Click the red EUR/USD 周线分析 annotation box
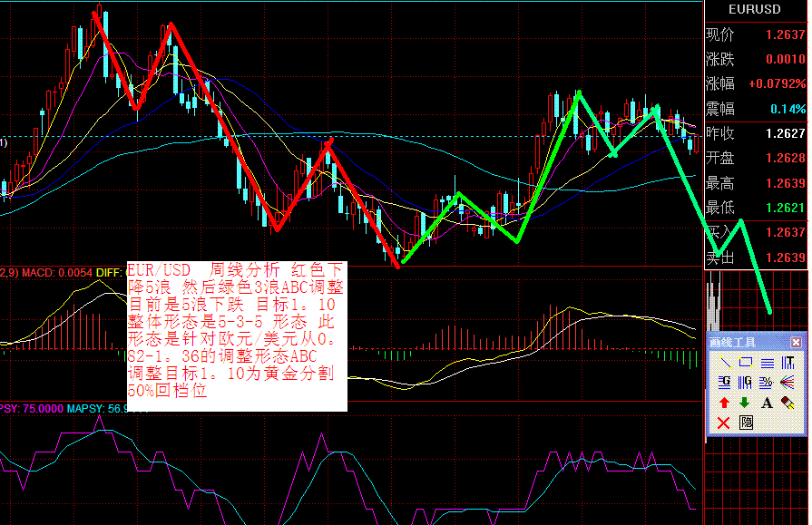The image size is (812, 525). [x=237, y=336]
